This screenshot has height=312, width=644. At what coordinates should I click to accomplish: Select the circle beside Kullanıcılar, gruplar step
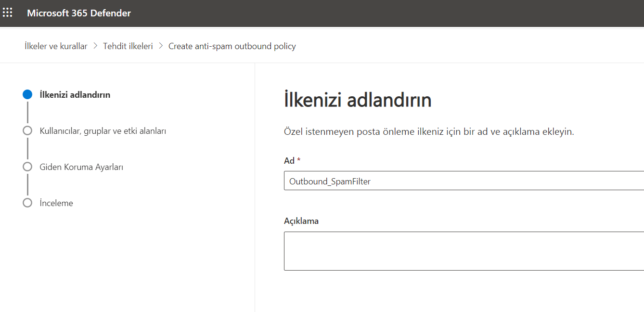point(27,130)
